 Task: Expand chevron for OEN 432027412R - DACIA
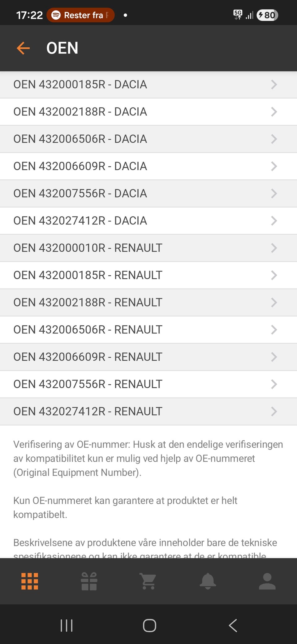coord(274,221)
